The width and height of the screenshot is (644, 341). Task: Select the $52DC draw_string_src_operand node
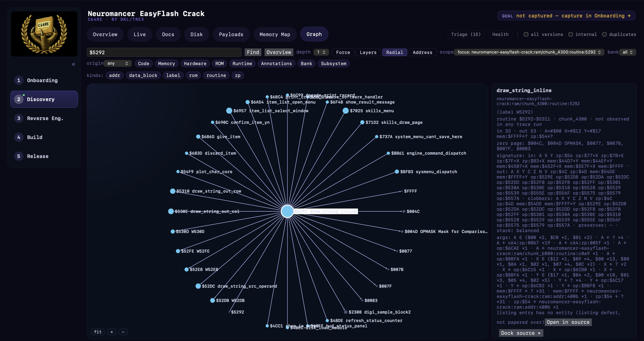198,286
